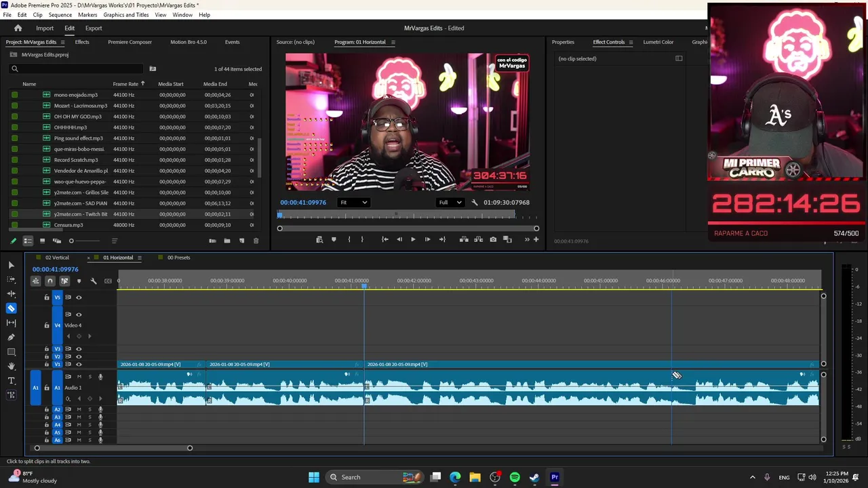
Task: Open the Sequence menu
Action: (60, 14)
